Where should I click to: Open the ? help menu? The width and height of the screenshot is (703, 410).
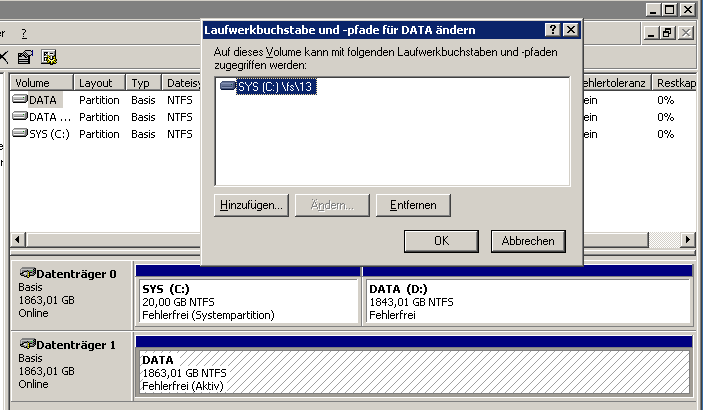[23, 33]
